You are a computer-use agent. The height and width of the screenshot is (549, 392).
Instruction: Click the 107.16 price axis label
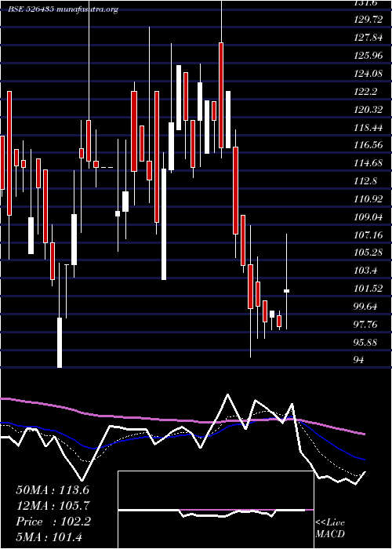[x=367, y=235]
